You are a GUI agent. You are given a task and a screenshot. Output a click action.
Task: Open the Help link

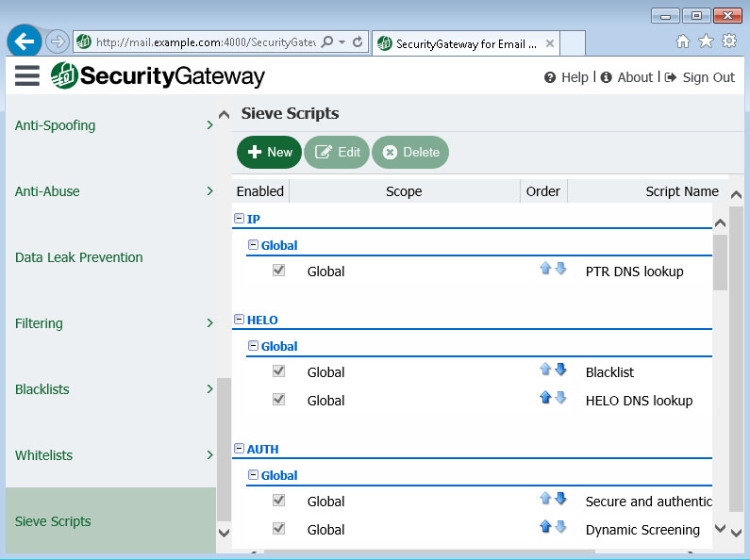coord(566,77)
